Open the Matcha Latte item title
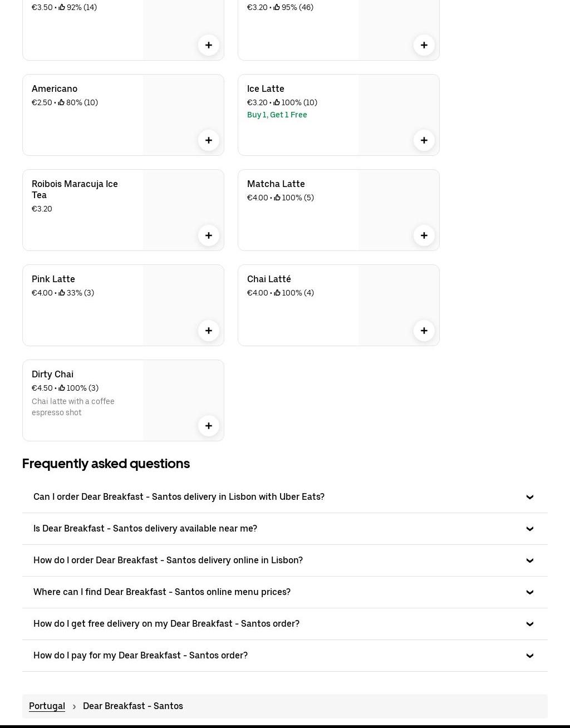Screen dimensions: 570x728 click(x=276, y=184)
